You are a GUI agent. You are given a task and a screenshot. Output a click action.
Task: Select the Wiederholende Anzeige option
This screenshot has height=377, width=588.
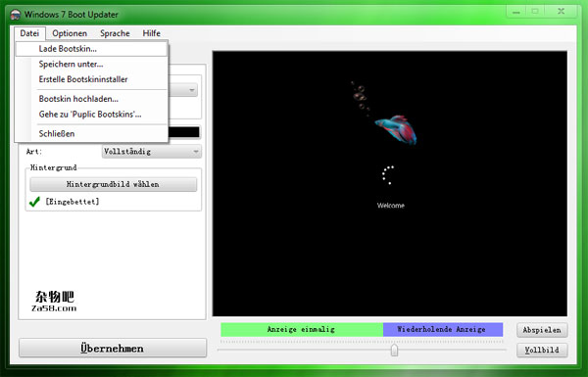pyautogui.click(x=443, y=329)
